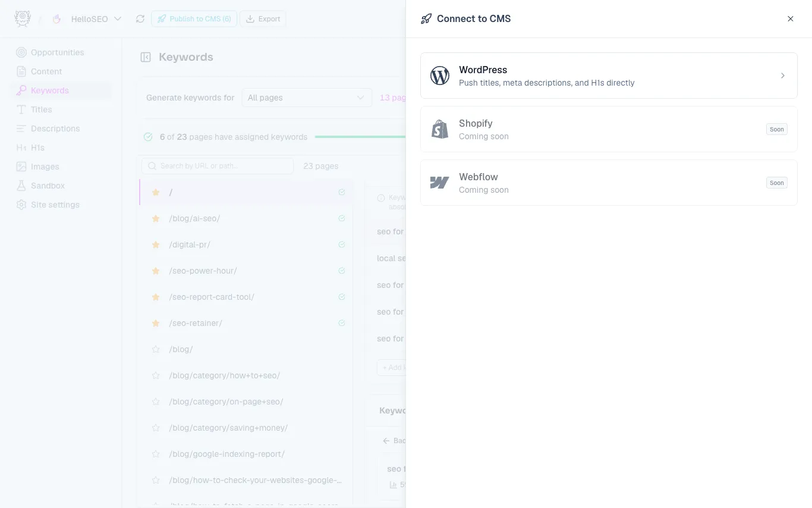This screenshot has width=812, height=508.
Task: Click the assigned keywords progress bar
Action: (x=360, y=137)
